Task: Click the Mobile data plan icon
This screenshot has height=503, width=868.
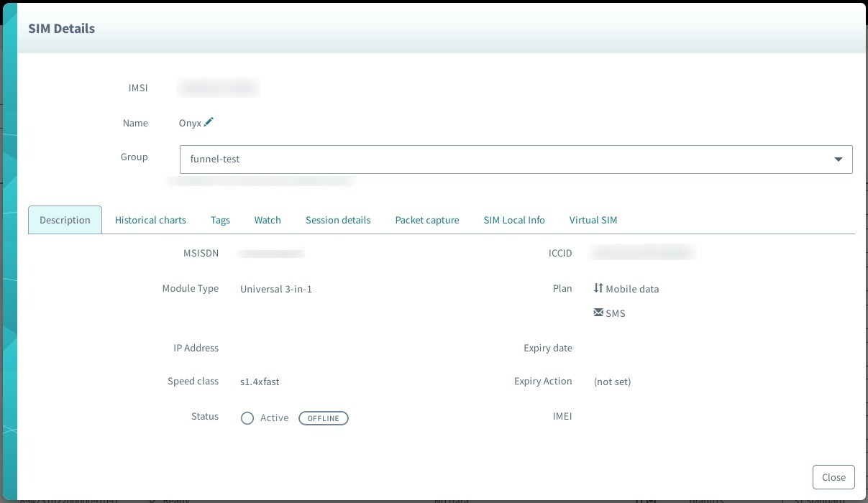Action: pyautogui.click(x=598, y=287)
